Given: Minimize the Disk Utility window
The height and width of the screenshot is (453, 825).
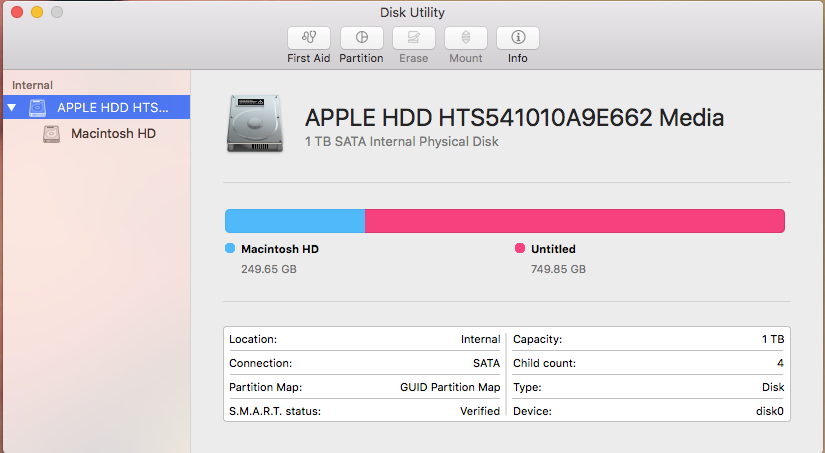Looking at the screenshot, I should (37, 12).
